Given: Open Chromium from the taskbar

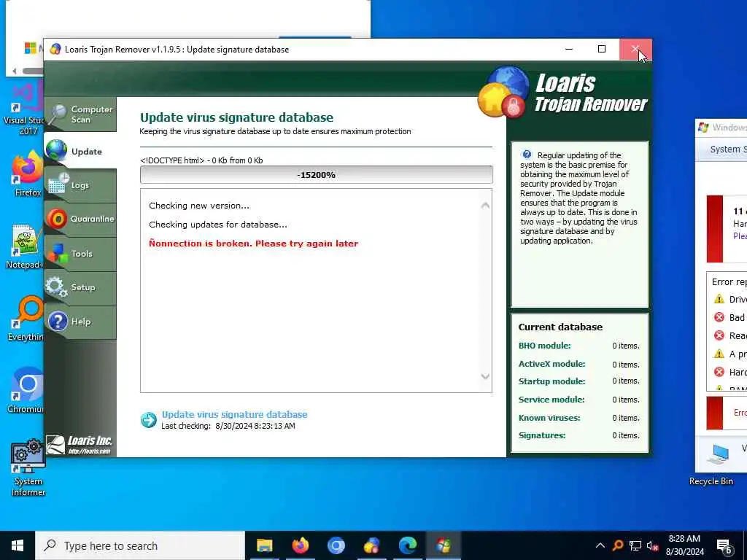Looking at the screenshot, I should 336,545.
